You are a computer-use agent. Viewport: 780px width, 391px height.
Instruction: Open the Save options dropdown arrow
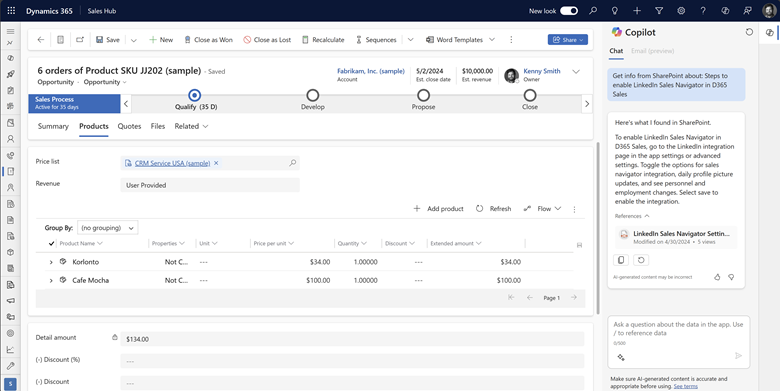[133, 40]
